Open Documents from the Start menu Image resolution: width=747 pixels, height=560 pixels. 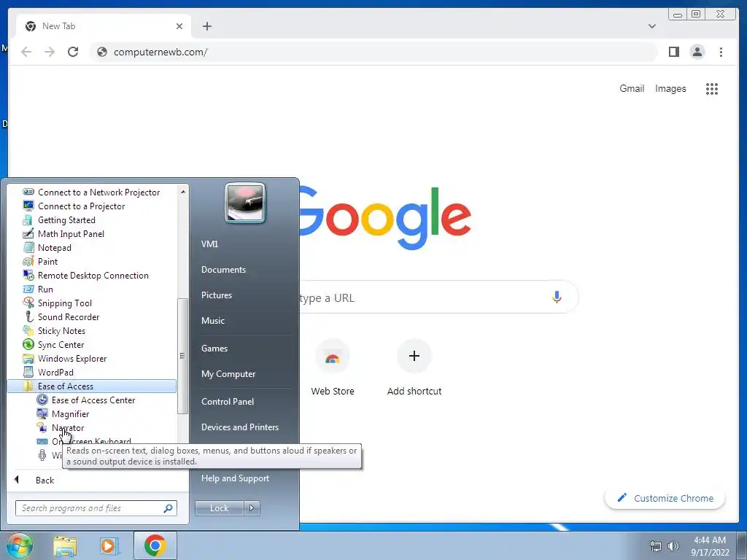tap(223, 270)
